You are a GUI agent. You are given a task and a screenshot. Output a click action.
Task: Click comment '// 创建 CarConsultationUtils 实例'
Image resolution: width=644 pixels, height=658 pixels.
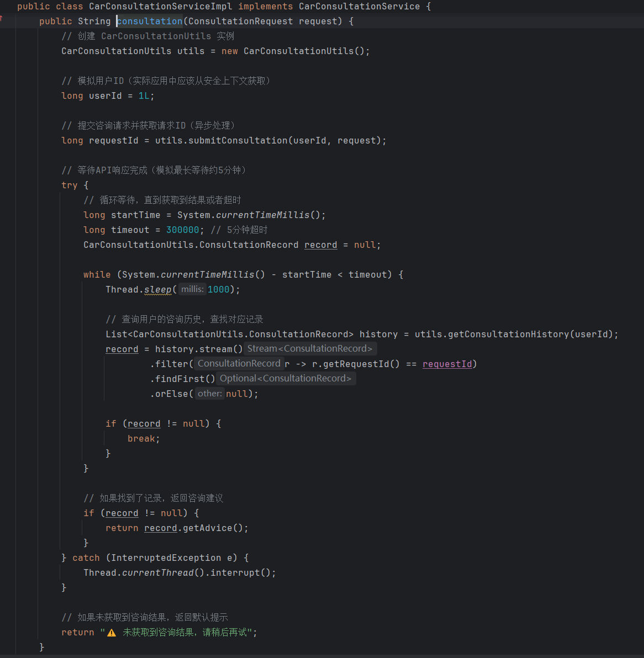pyautogui.click(x=148, y=36)
